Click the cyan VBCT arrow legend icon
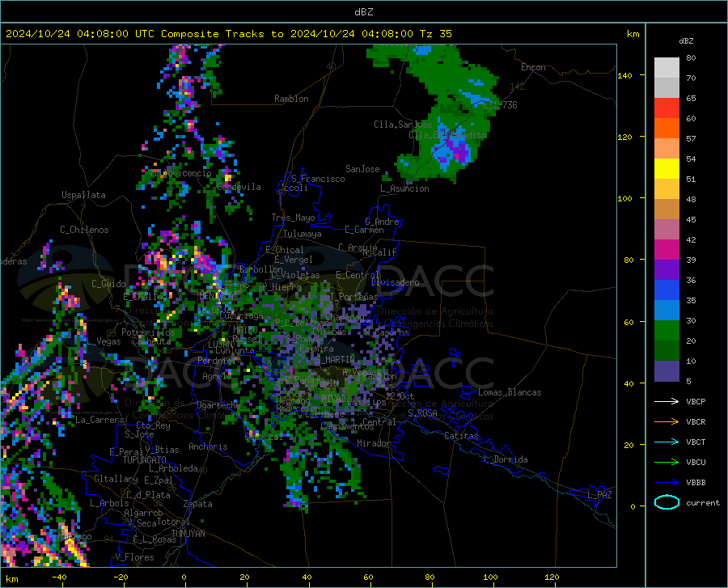This screenshot has width=728, height=588. 667,442
